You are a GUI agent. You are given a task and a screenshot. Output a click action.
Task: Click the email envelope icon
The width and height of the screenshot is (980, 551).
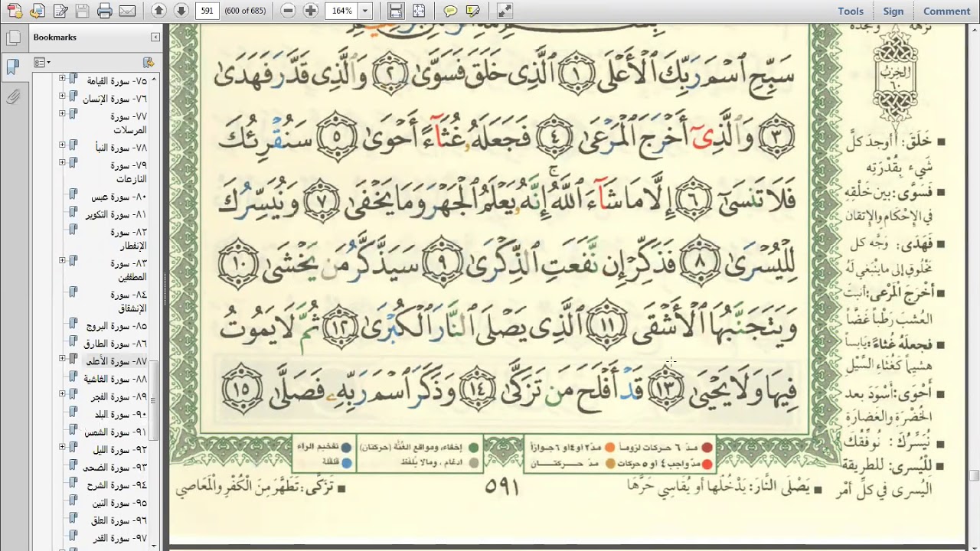coord(127,11)
